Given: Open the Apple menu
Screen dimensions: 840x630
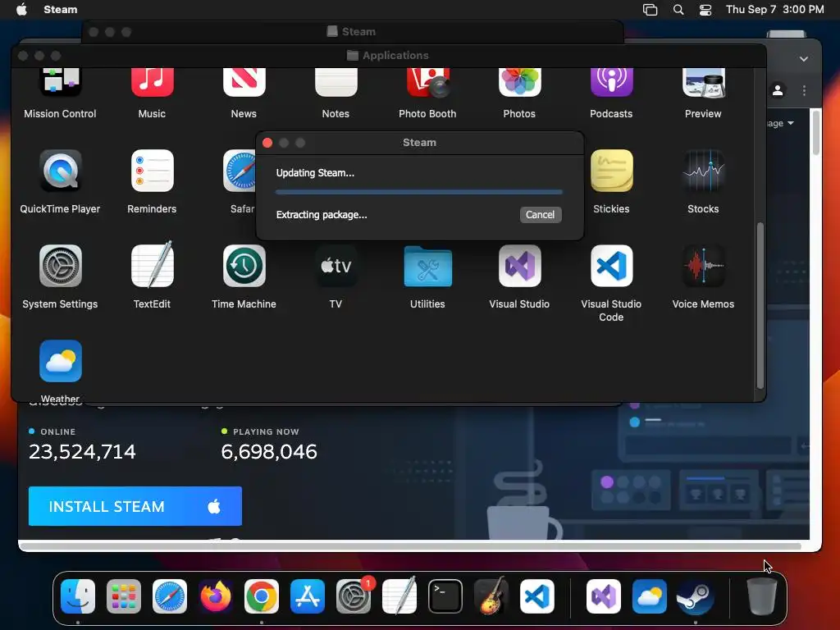Looking at the screenshot, I should pos(22,9).
